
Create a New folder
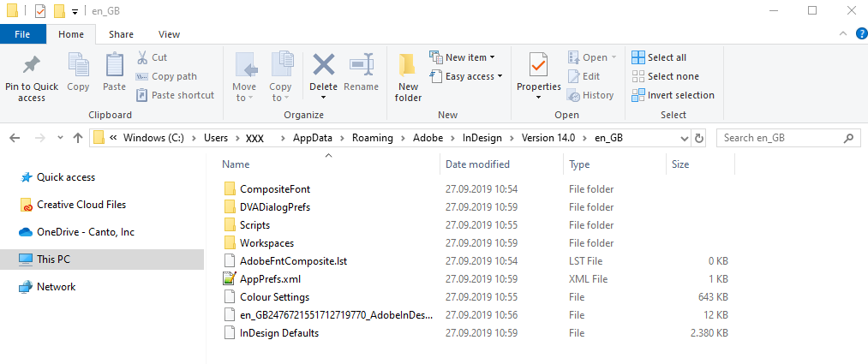408,77
